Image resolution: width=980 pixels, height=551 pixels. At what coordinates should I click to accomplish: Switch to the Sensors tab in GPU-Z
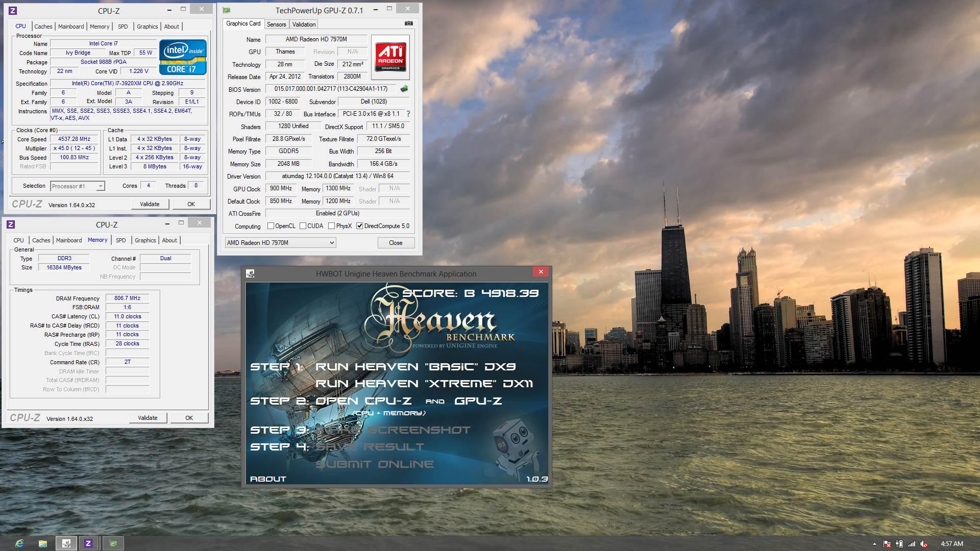pyautogui.click(x=276, y=24)
